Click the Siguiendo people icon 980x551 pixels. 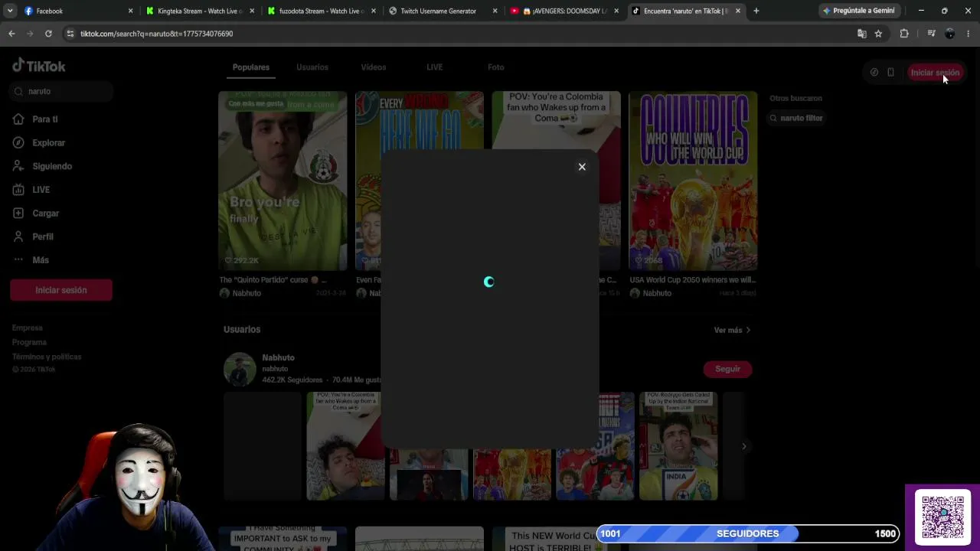pos(18,166)
